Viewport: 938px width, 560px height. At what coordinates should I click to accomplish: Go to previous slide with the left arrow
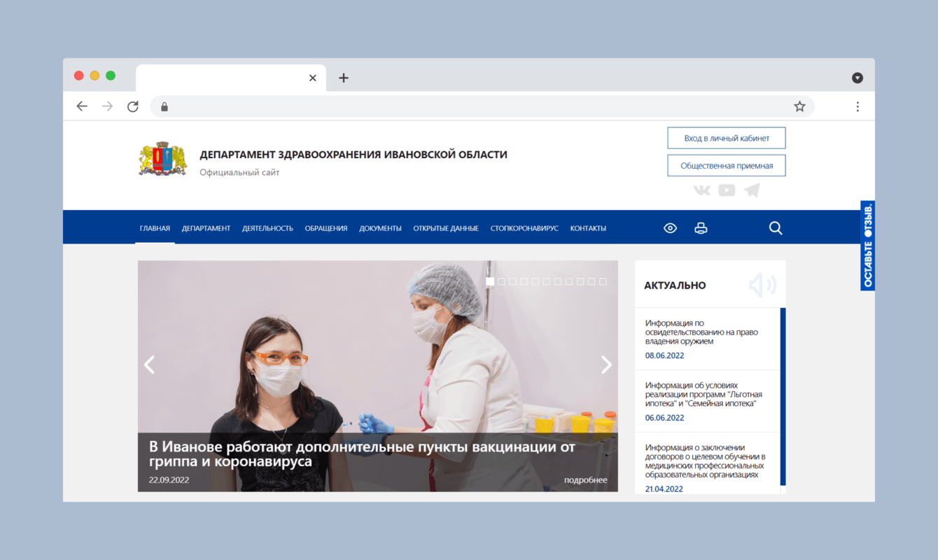click(149, 365)
